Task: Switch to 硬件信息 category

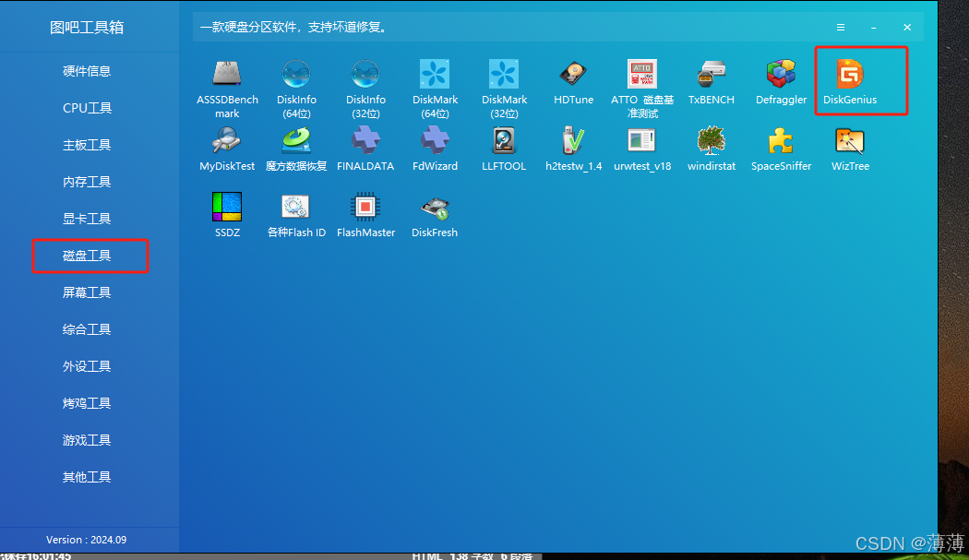Action: click(x=87, y=71)
